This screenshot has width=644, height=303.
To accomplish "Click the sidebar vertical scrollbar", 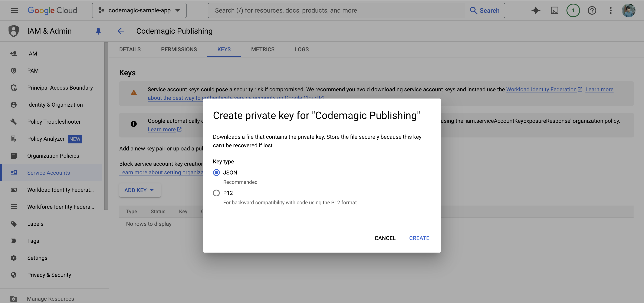I will point(106,126).
